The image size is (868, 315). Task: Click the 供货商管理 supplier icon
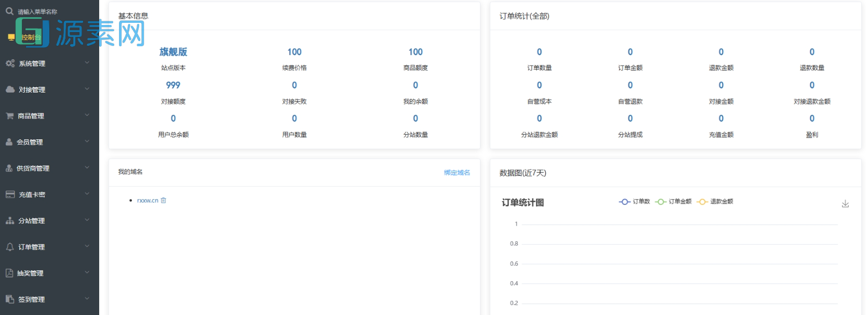pos(9,168)
